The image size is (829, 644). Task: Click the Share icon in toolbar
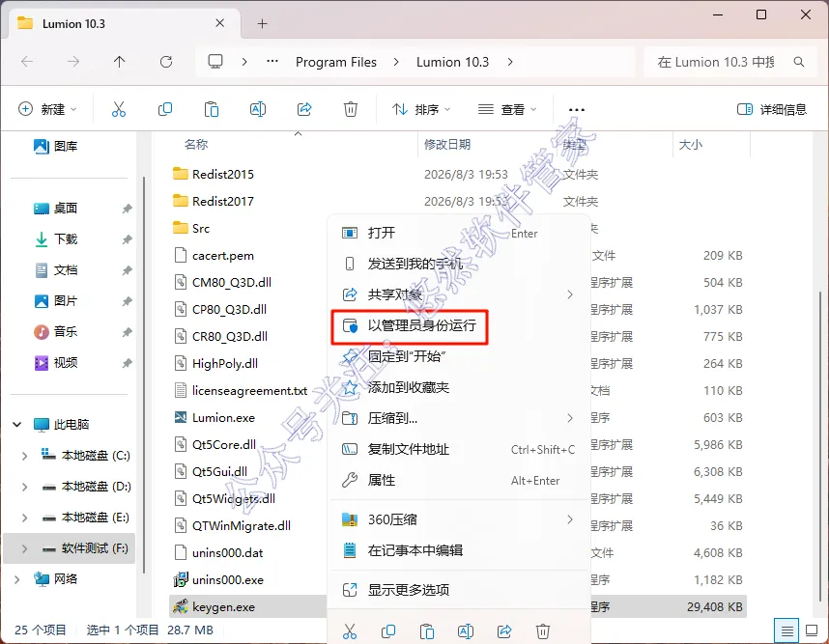(x=304, y=109)
